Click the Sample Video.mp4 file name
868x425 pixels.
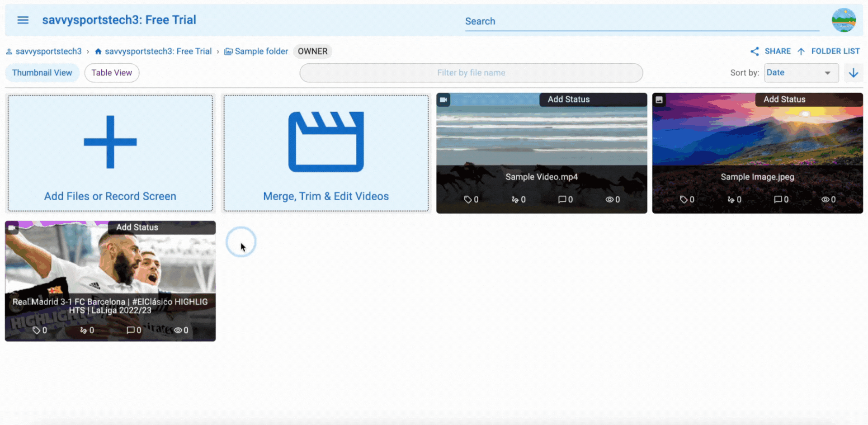(542, 177)
